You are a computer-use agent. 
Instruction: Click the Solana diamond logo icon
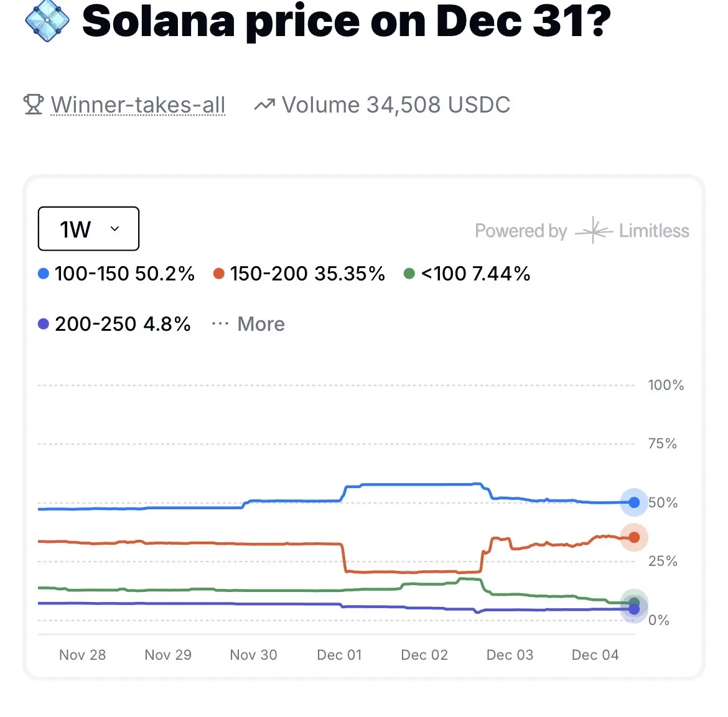pyautogui.click(x=47, y=21)
